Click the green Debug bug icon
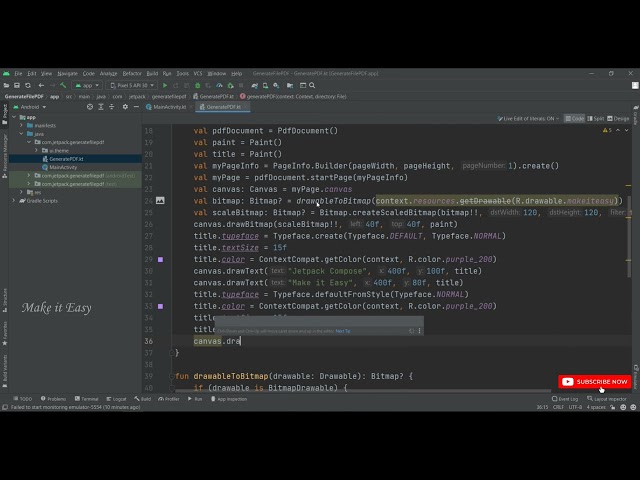The height and width of the screenshot is (480, 640). coord(198,85)
